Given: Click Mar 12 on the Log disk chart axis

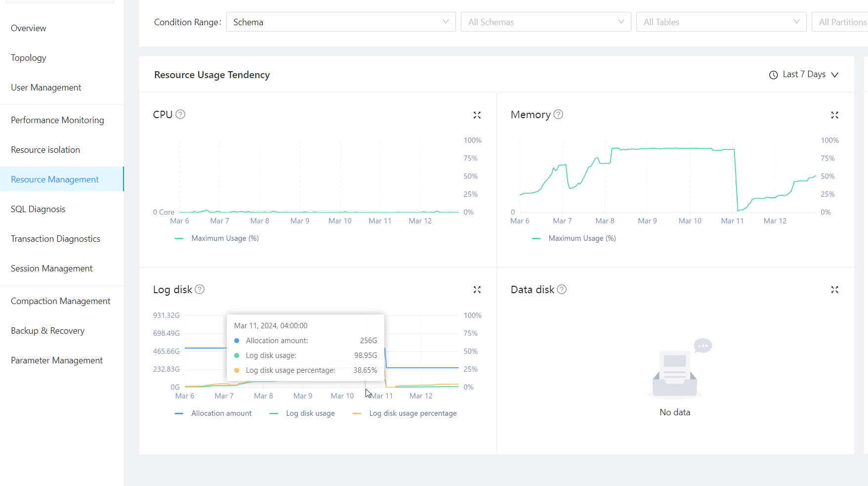Looking at the screenshot, I should click(421, 396).
